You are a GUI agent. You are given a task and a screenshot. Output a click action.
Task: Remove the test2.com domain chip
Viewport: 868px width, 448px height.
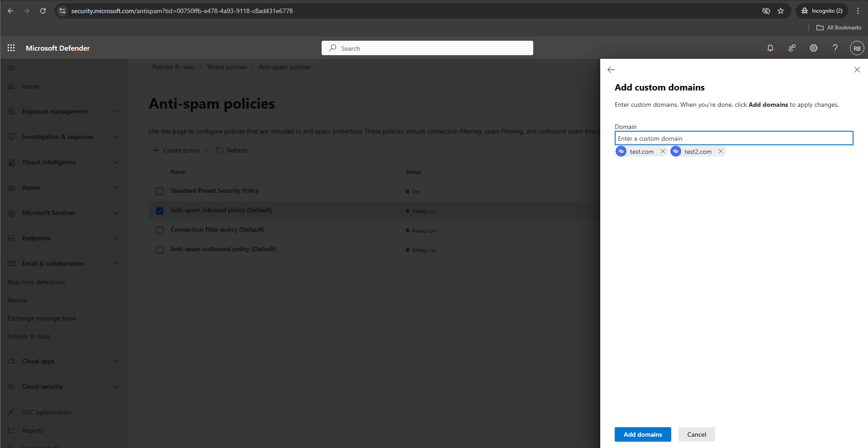point(721,152)
